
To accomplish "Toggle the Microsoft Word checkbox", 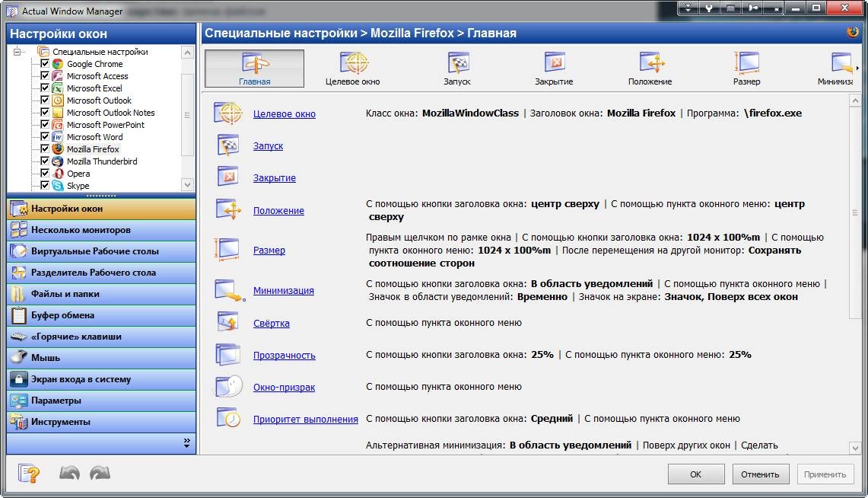I will tap(45, 136).
